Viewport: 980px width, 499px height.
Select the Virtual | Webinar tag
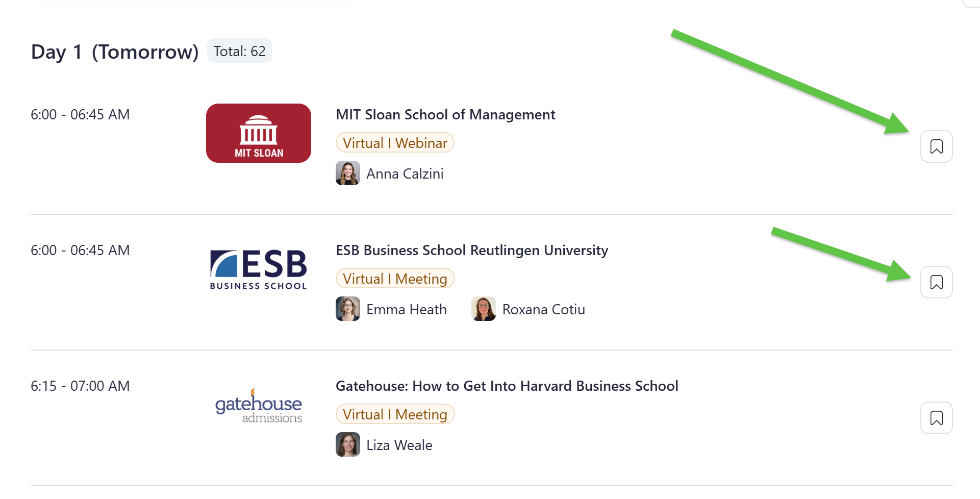coord(395,143)
